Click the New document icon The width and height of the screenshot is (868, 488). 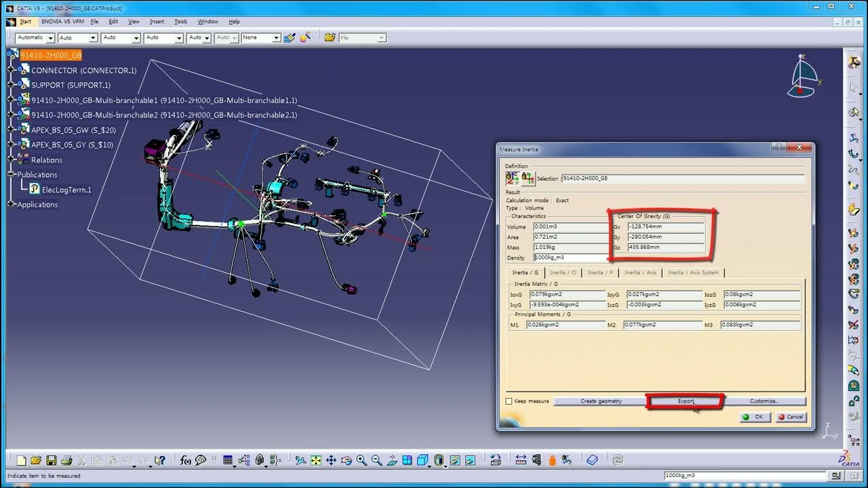coord(22,460)
